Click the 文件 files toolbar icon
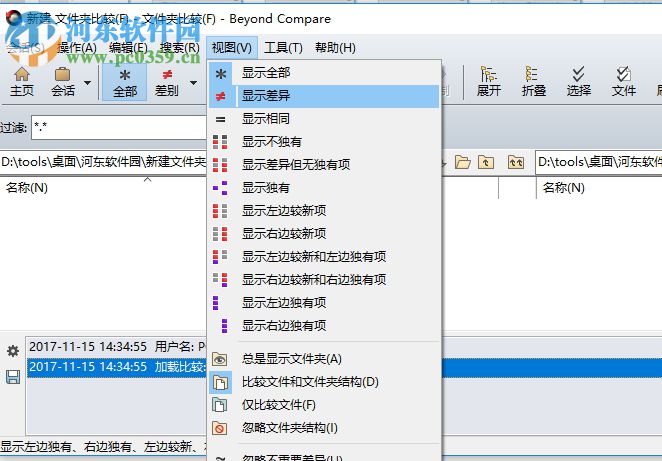The image size is (662, 461). 624,82
